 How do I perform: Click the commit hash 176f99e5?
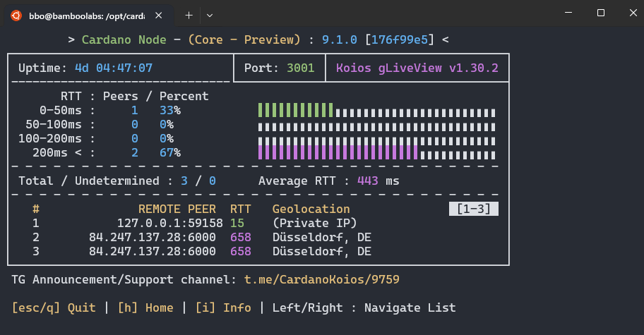click(x=400, y=39)
